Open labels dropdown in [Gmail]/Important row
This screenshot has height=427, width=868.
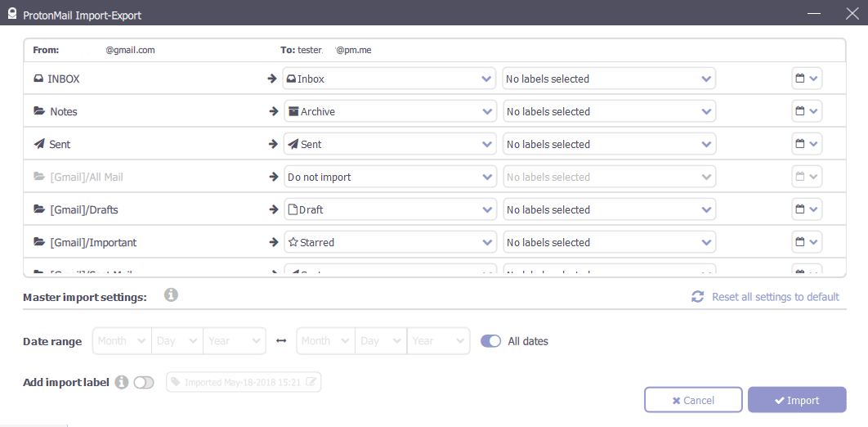pyautogui.click(x=610, y=242)
